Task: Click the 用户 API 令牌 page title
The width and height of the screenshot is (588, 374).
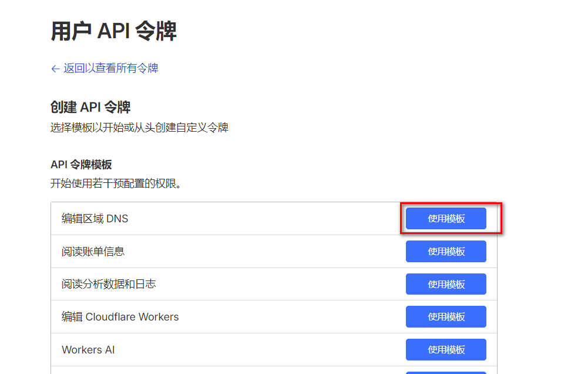Action: [113, 31]
